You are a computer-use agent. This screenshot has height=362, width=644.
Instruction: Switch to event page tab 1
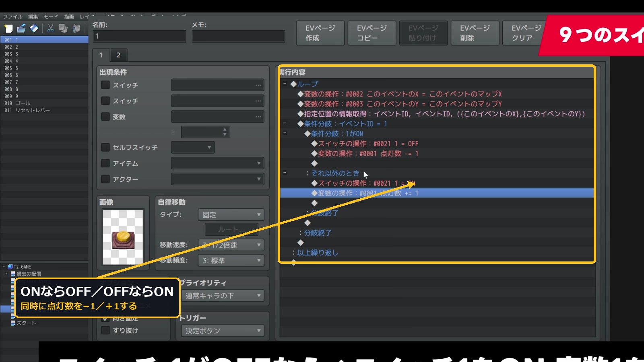(x=101, y=55)
